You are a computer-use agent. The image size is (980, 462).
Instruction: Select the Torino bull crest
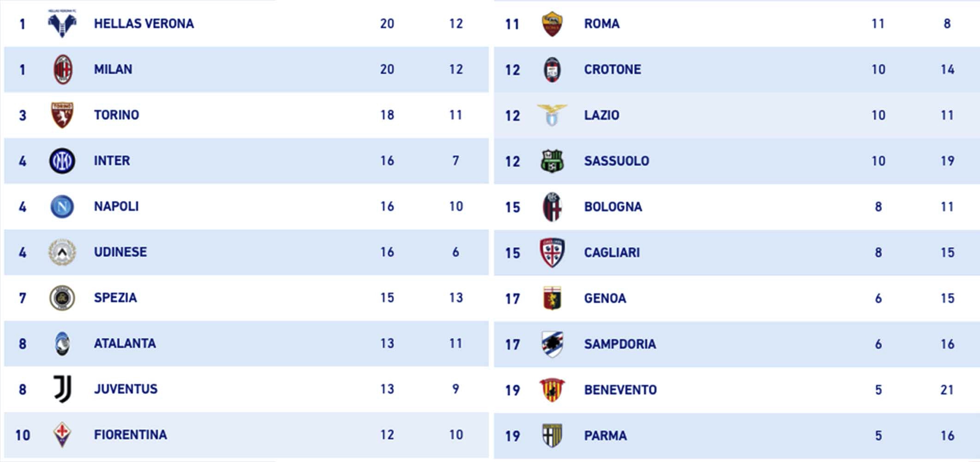(62, 115)
